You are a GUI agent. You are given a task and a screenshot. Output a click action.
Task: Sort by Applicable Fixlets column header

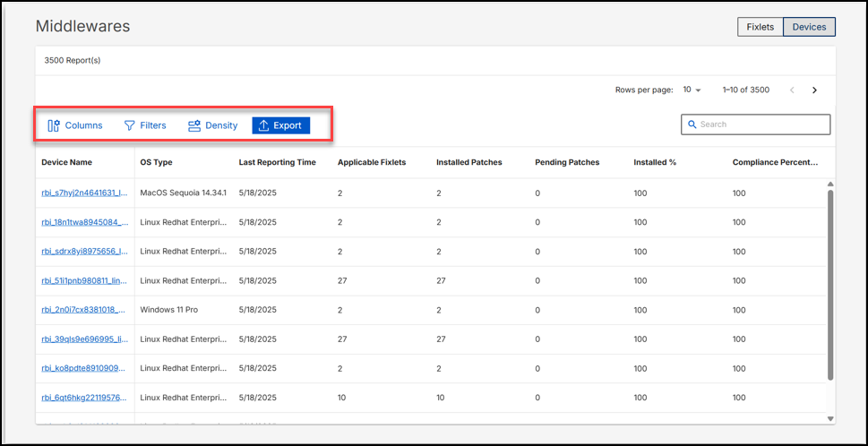372,163
